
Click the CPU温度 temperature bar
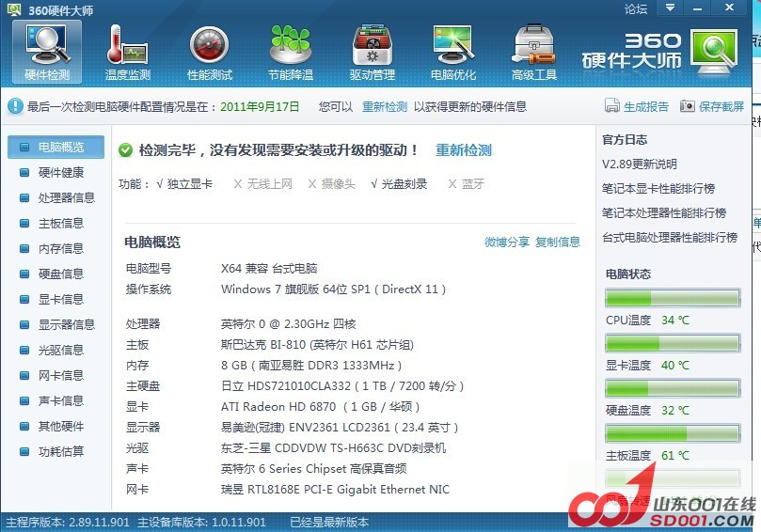point(672,299)
